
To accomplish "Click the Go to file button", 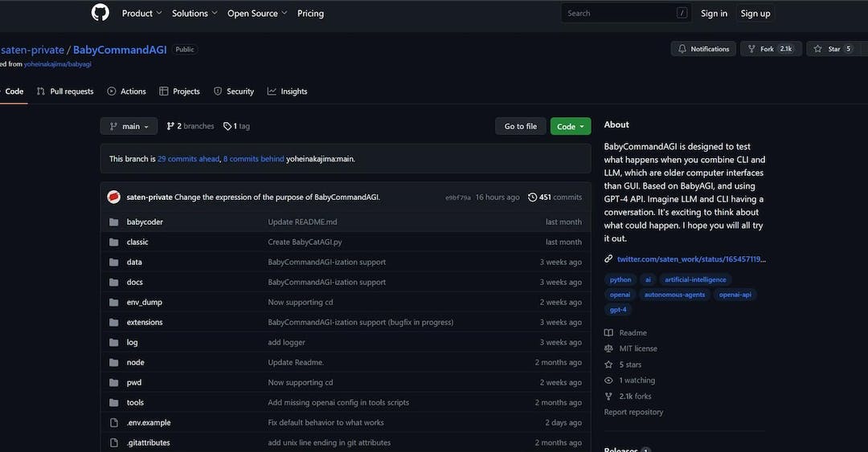I will pos(520,126).
